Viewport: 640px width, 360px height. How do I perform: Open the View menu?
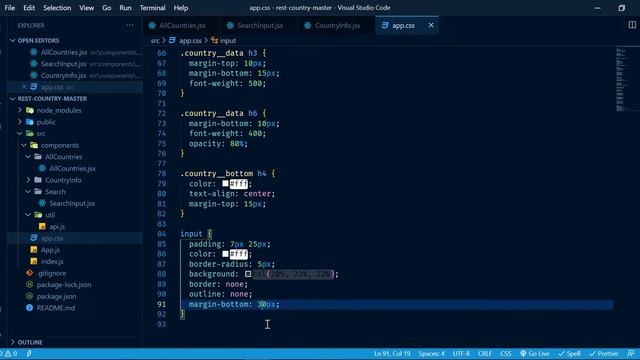click(87, 8)
